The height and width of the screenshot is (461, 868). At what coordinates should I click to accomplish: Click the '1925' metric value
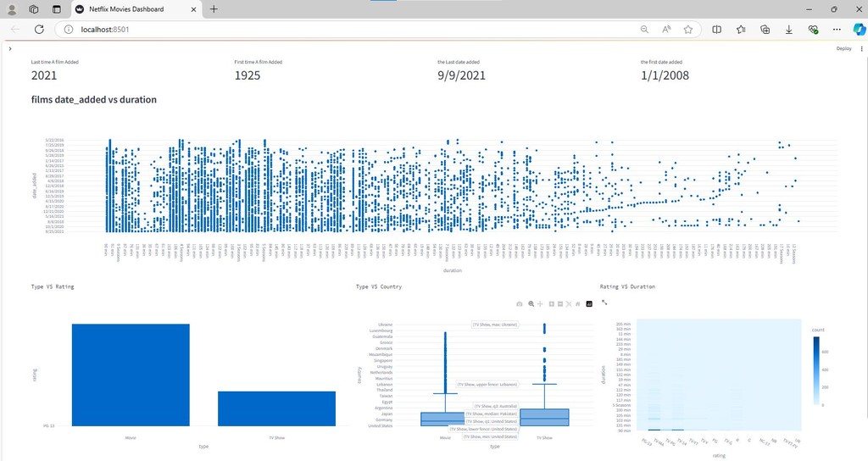(248, 75)
